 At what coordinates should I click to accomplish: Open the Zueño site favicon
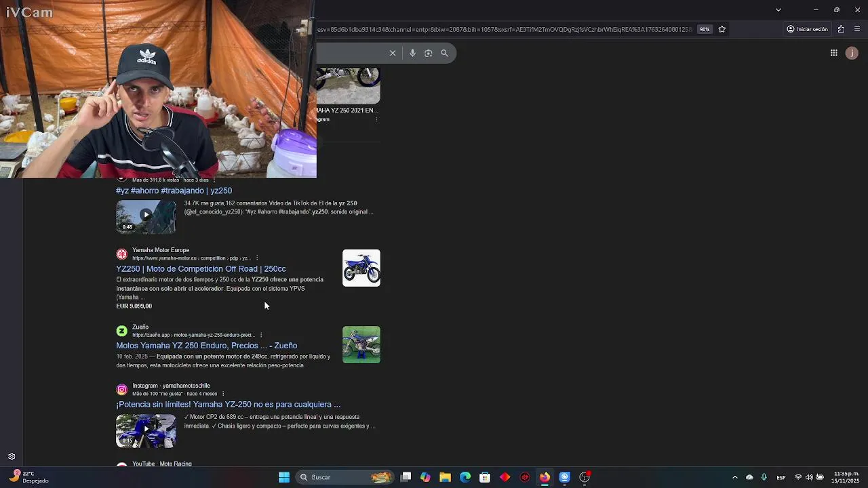[122, 331]
